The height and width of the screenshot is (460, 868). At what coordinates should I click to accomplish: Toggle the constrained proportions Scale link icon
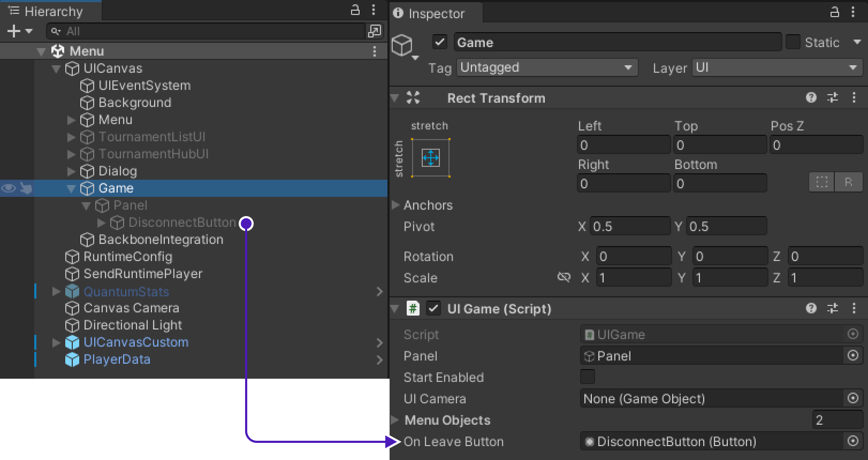tap(564, 277)
